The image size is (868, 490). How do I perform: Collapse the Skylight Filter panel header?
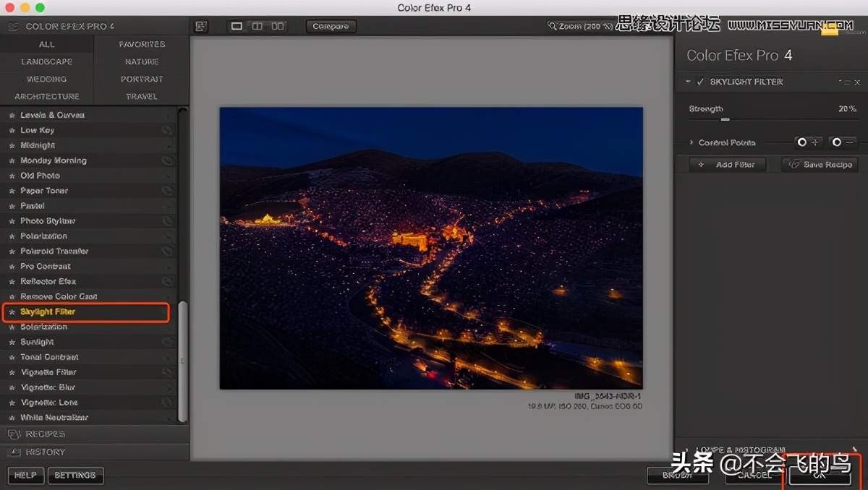pos(688,82)
